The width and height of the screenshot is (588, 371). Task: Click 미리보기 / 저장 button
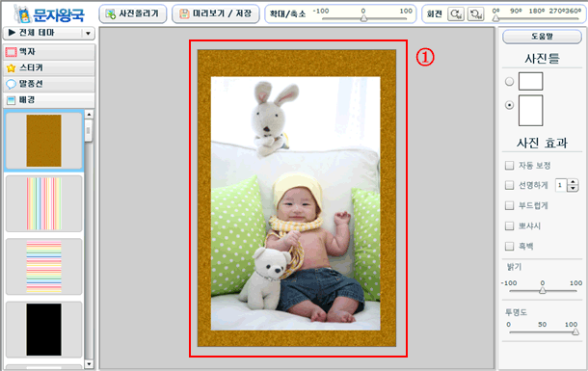click(x=216, y=13)
